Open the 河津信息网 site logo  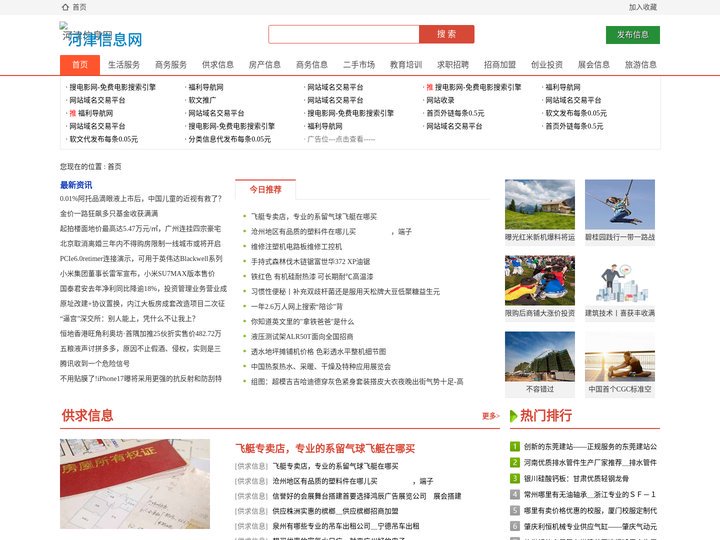(101, 35)
